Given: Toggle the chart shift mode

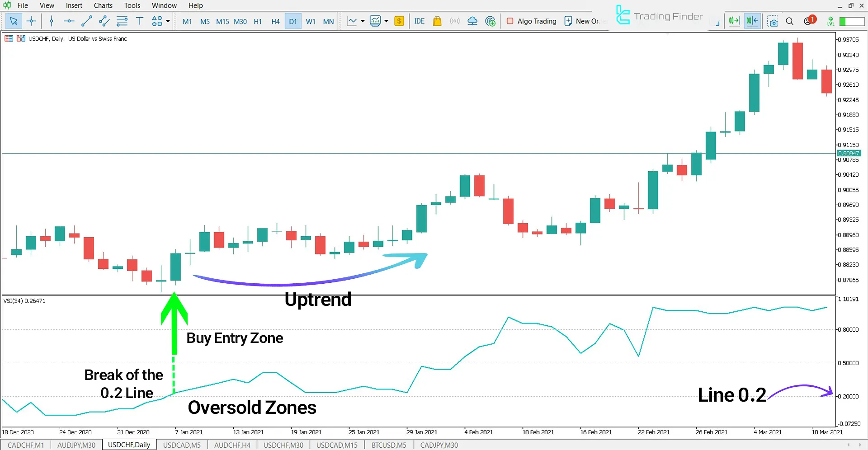Looking at the screenshot, I should coord(752,21).
